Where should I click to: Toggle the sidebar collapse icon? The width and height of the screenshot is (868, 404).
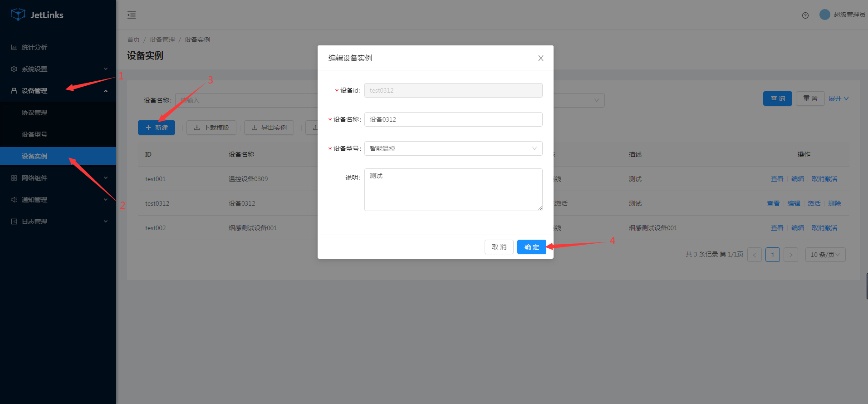click(132, 15)
